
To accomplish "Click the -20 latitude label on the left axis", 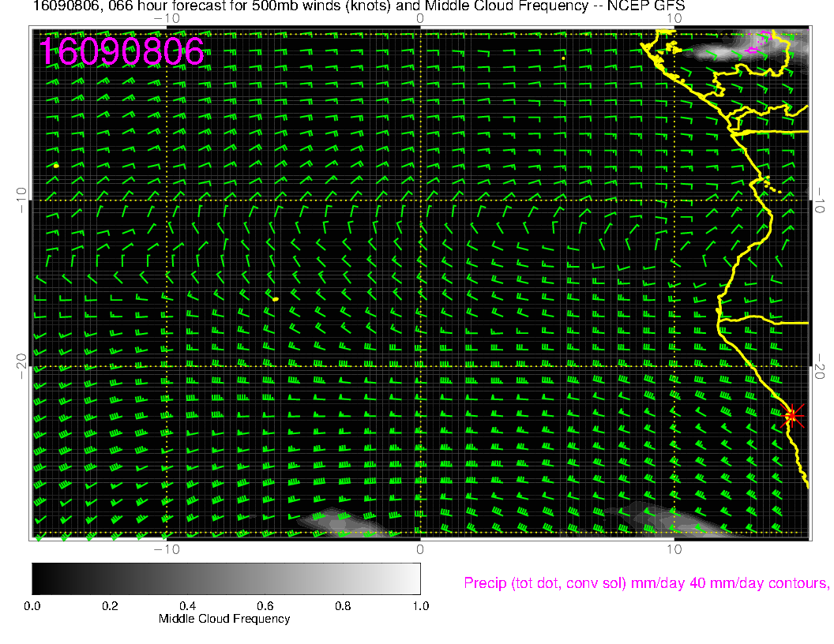I will pyautogui.click(x=21, y=366).
